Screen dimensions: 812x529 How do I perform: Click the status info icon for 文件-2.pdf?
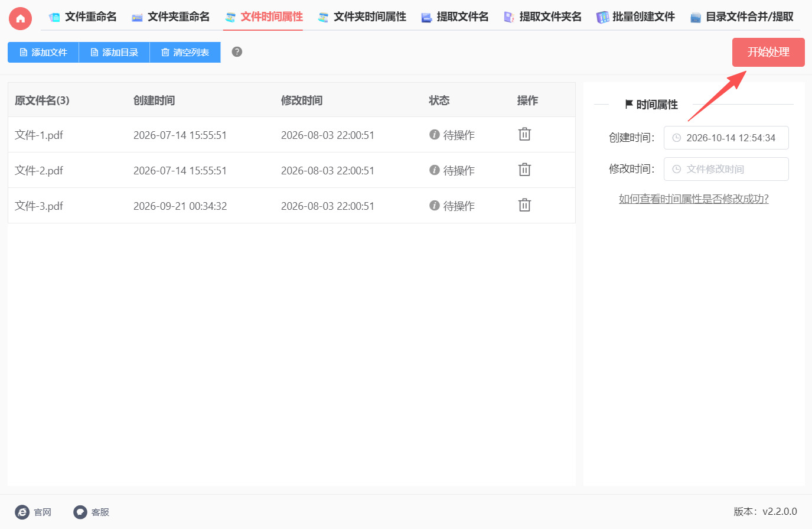(x=435, y=170)
